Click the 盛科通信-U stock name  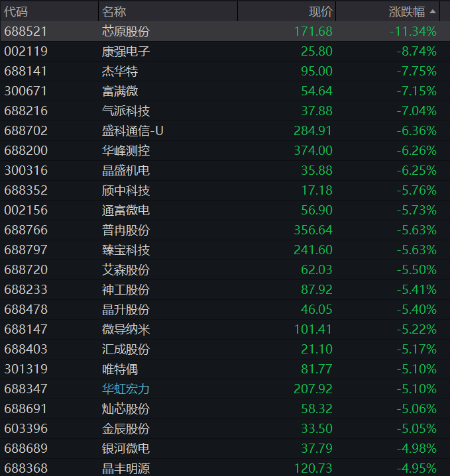pos(133,130)
